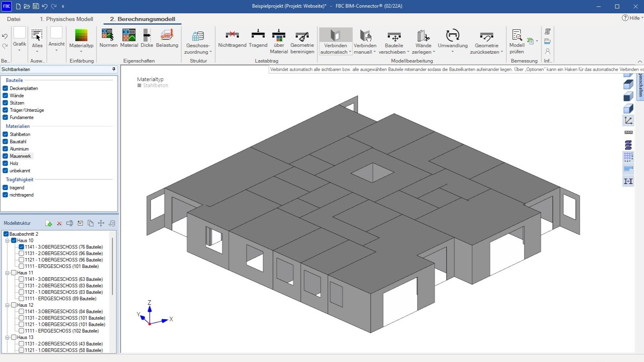Click the move arrows icon in Modellstruktur
644x362 pixels.
point(101,223)
